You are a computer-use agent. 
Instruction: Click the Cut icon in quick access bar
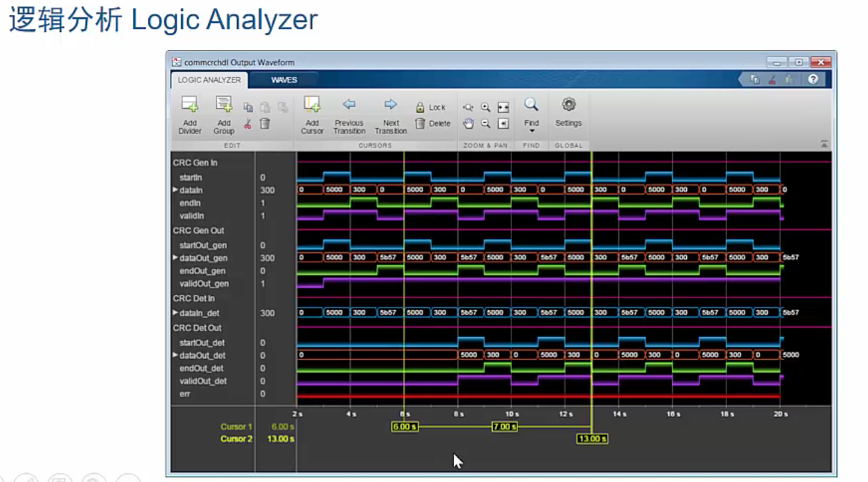coord(772,80)
